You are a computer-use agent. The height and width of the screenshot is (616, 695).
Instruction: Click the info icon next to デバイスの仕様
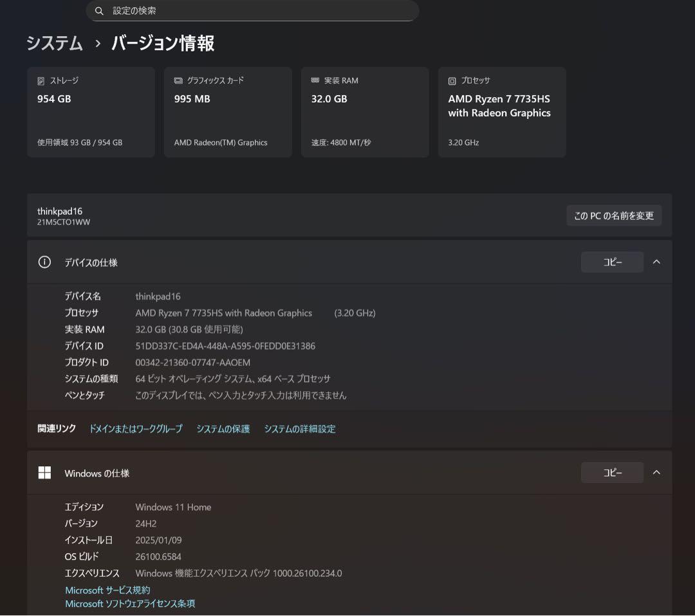coord(44,262)
